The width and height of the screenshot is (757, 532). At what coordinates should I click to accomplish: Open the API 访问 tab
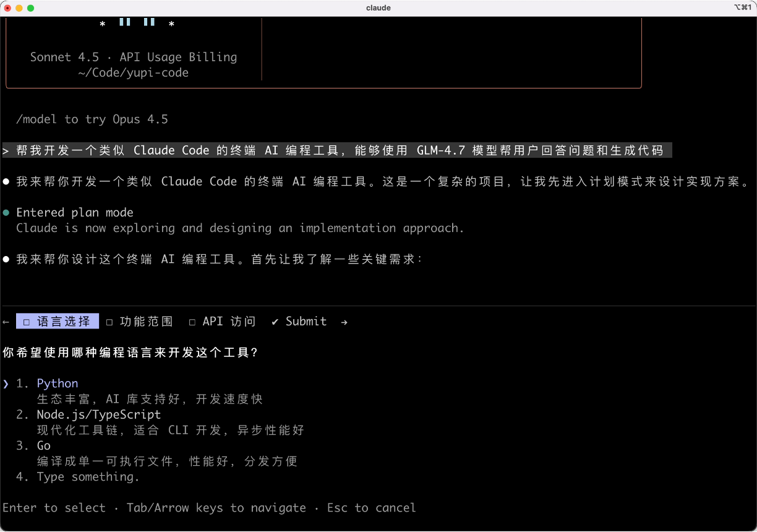[x=222, y=321]
